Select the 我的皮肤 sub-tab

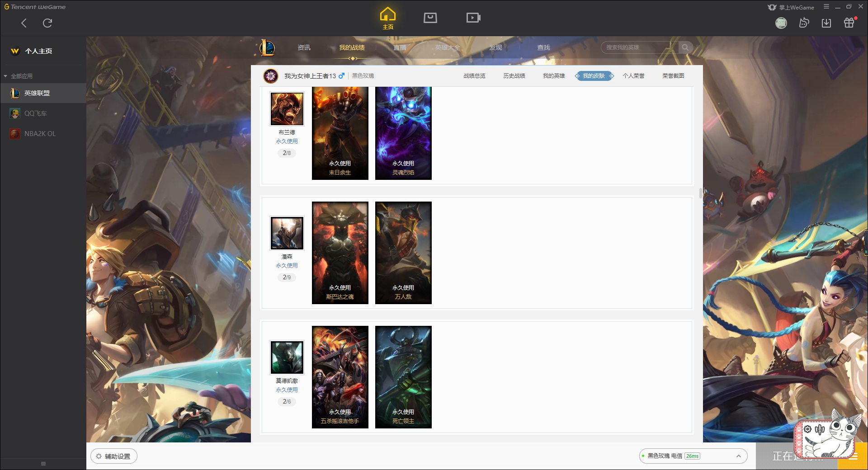[x=594, y=76]
